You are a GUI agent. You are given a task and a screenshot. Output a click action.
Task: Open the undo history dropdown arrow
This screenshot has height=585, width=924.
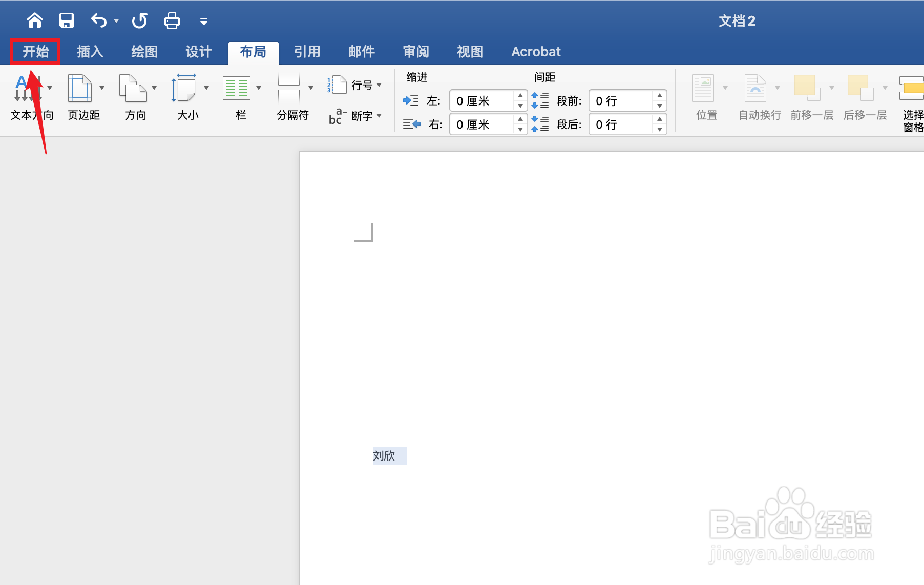pyautogui.click(x=116, y=21)
